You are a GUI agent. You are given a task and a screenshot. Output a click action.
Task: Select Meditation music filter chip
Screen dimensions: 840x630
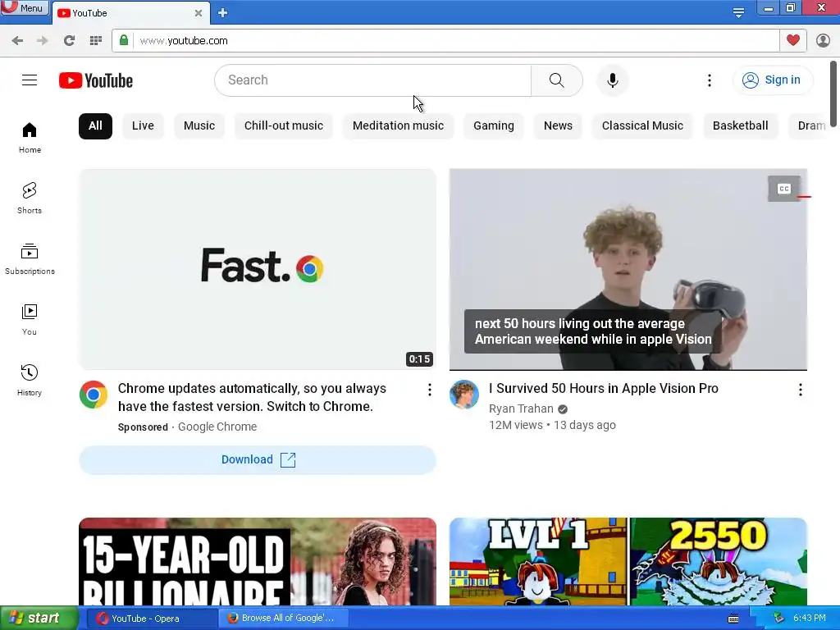pyautogui.click(x=398, y=126)
